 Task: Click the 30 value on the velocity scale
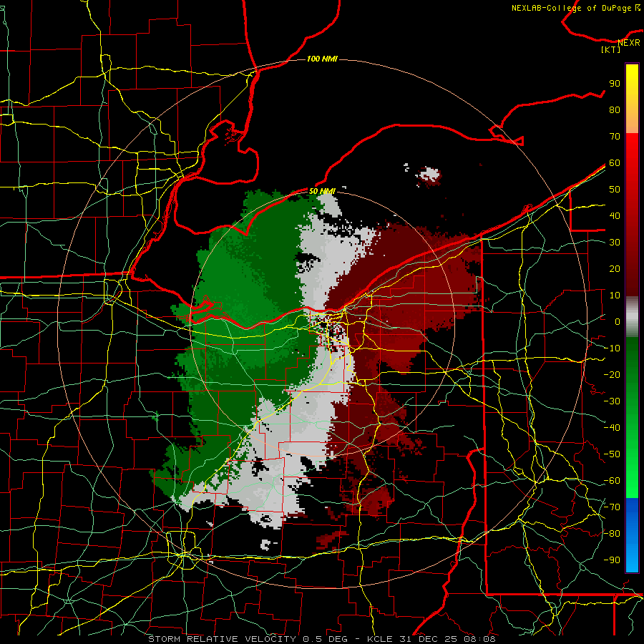click(x=615, y=243)
